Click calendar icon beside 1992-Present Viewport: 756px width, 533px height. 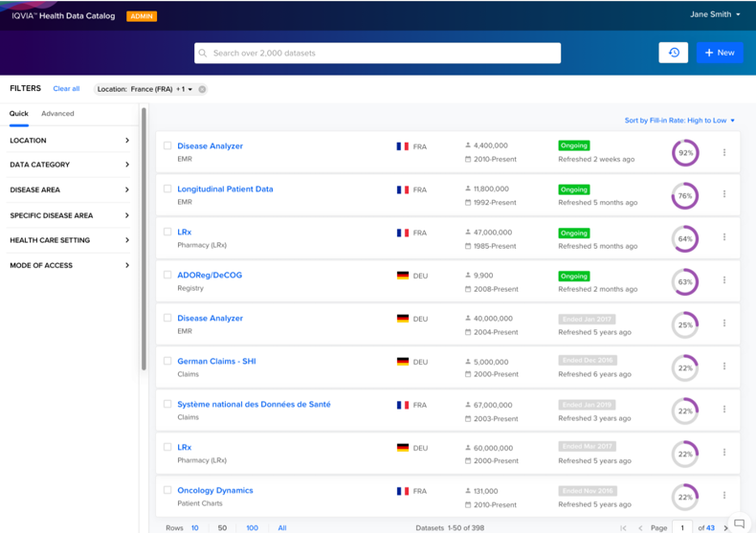pos(468,203)
